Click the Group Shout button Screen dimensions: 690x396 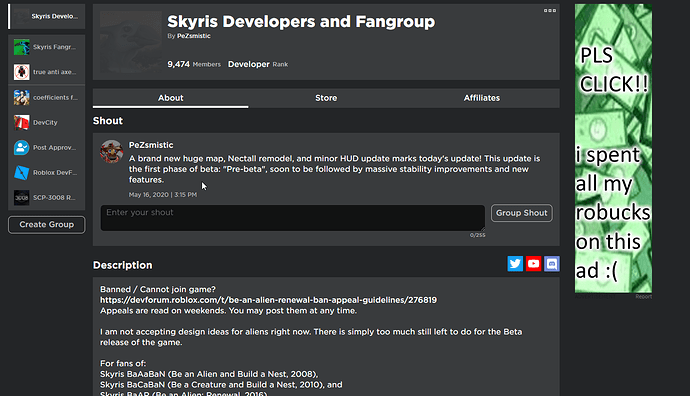[521, 213]
